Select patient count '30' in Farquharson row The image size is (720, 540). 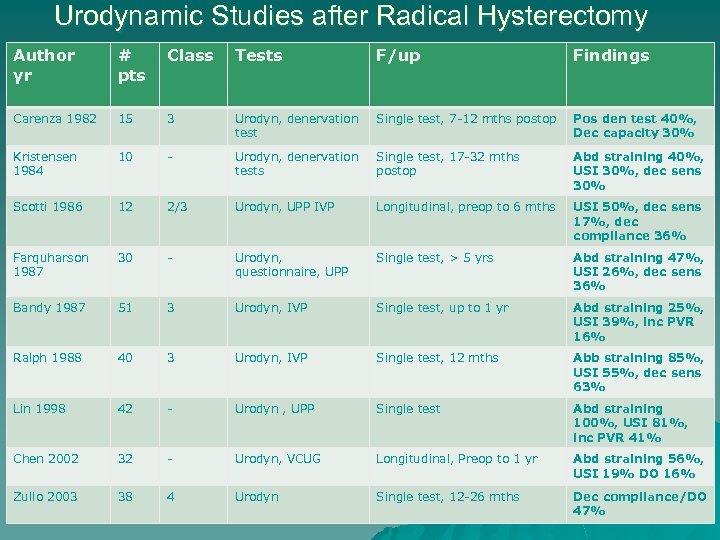tap(125, 258)
